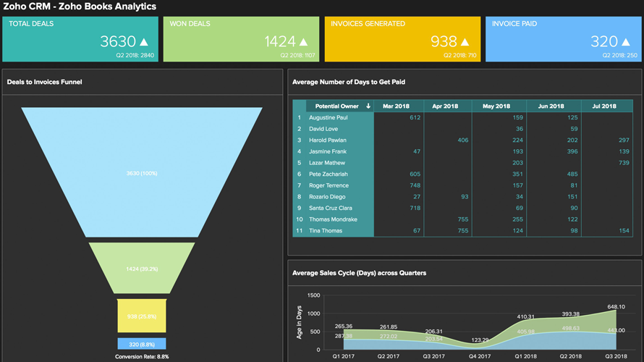Toggle sort arrow beside Potential Owner header
This screenshot has width=644, height=362.
(x=368, y=106)
